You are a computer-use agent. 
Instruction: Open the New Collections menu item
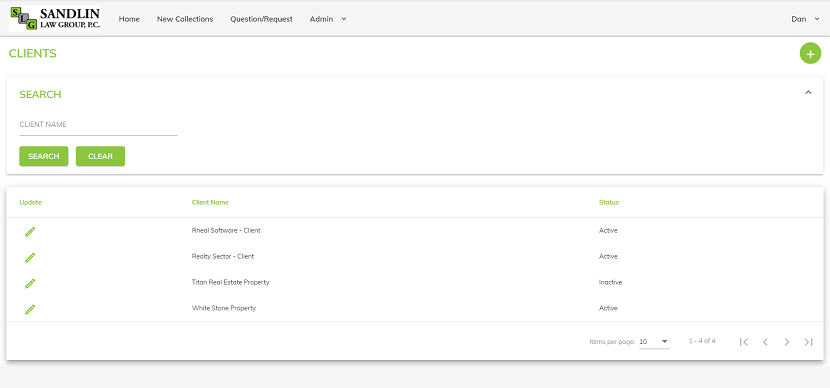185,19
